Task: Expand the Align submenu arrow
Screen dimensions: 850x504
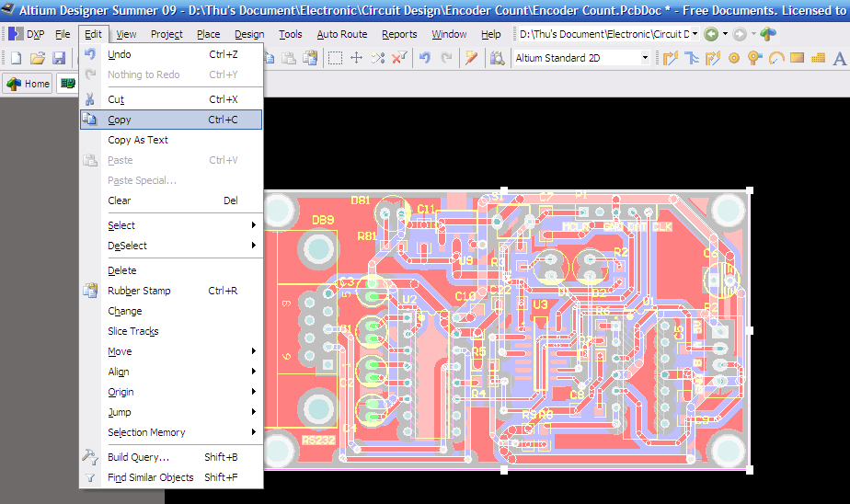Action: point(254,372)
